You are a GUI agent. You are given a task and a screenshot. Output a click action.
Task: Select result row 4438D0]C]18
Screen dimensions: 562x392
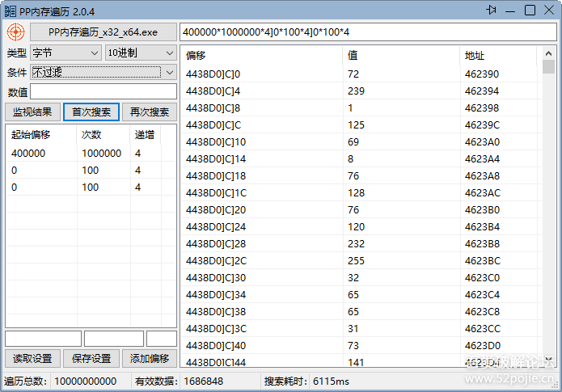[x=361, y=176]
